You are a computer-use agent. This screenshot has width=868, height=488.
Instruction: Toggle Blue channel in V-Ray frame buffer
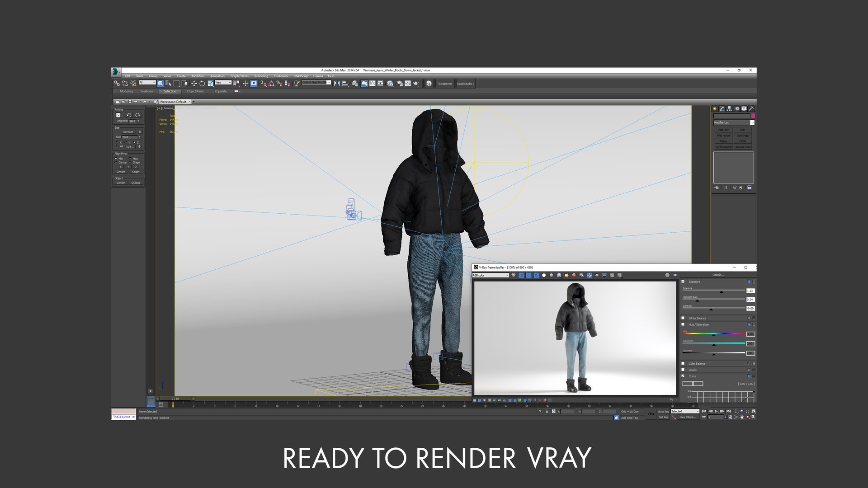pos(536,275)
